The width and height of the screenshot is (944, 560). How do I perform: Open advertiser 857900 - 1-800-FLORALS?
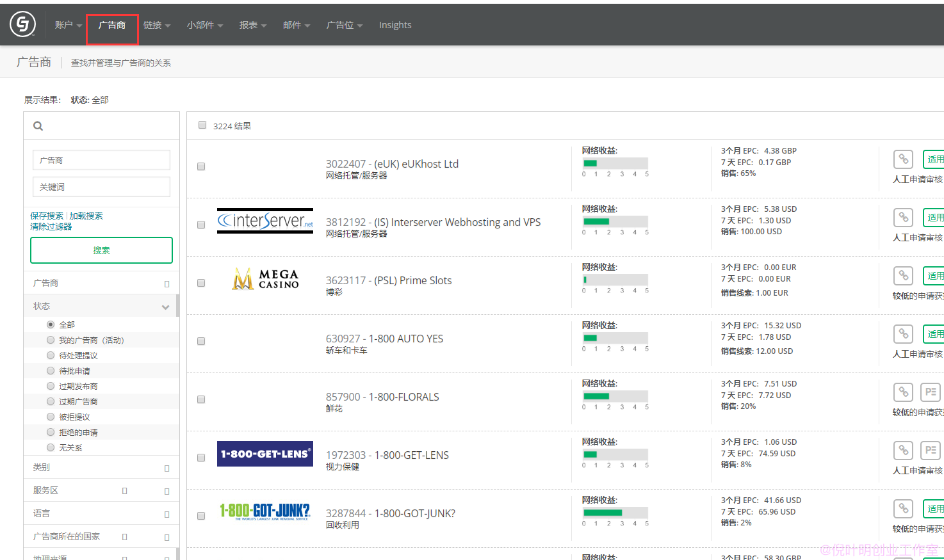(382, 397)
